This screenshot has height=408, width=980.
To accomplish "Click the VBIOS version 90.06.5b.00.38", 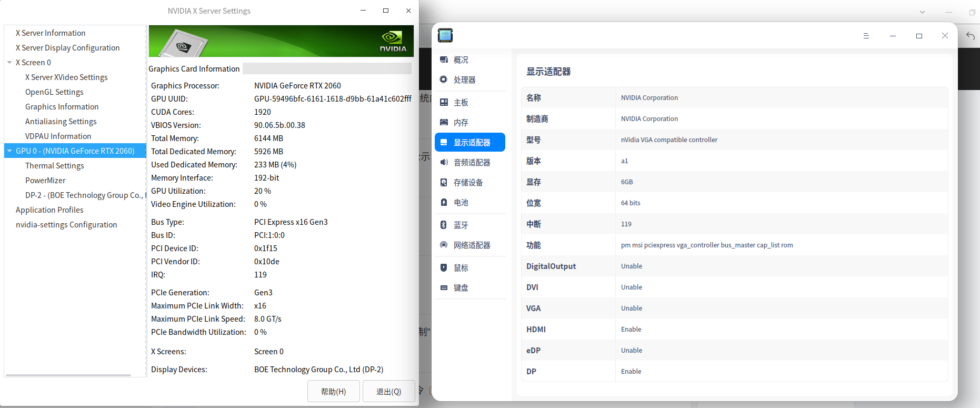I will tap(279, 125).
